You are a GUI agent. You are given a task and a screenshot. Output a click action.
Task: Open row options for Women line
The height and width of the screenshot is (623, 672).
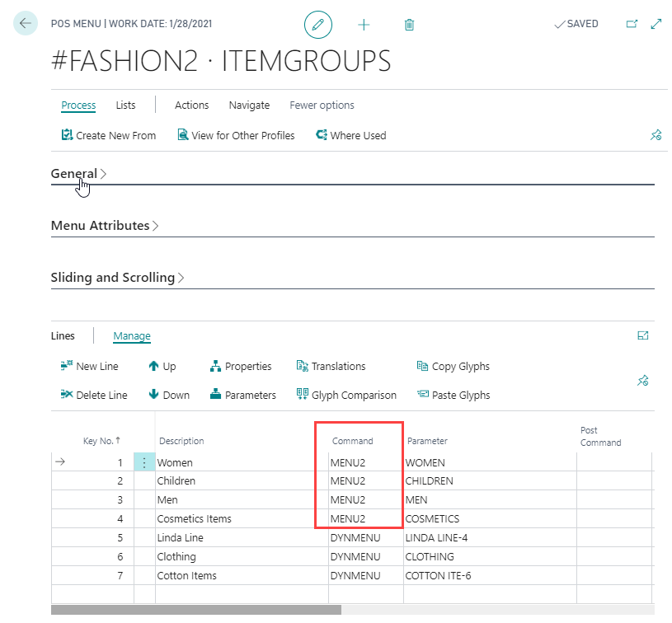click(144, 463)
